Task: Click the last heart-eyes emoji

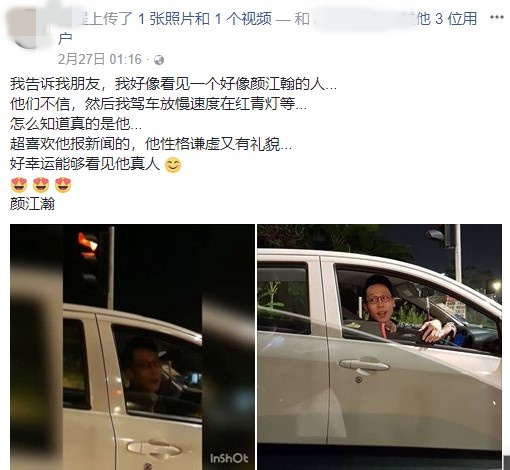Action: point(63,185)
